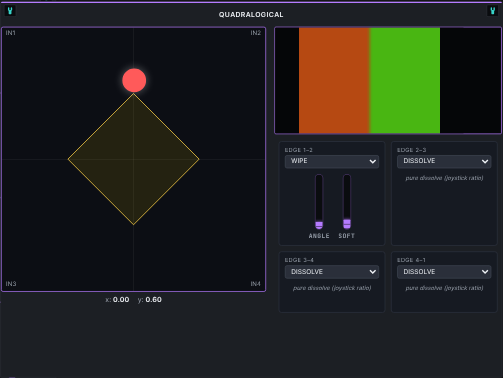
Task: Click Edge 4-1 pure dissolve note
Action: [x=444, y=288]
